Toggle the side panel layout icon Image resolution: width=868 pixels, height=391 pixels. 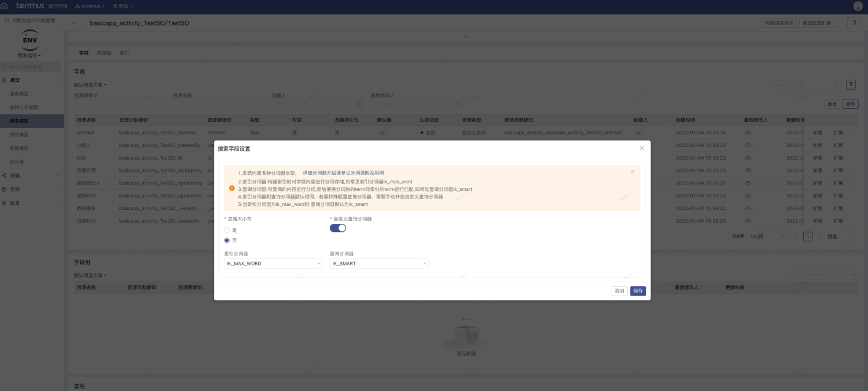click(854, 23)
